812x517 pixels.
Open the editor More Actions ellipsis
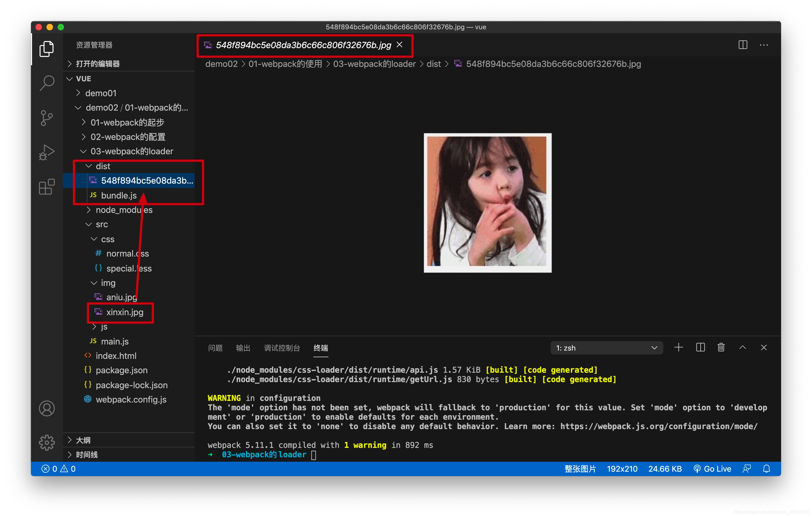(x=764, y=45)
